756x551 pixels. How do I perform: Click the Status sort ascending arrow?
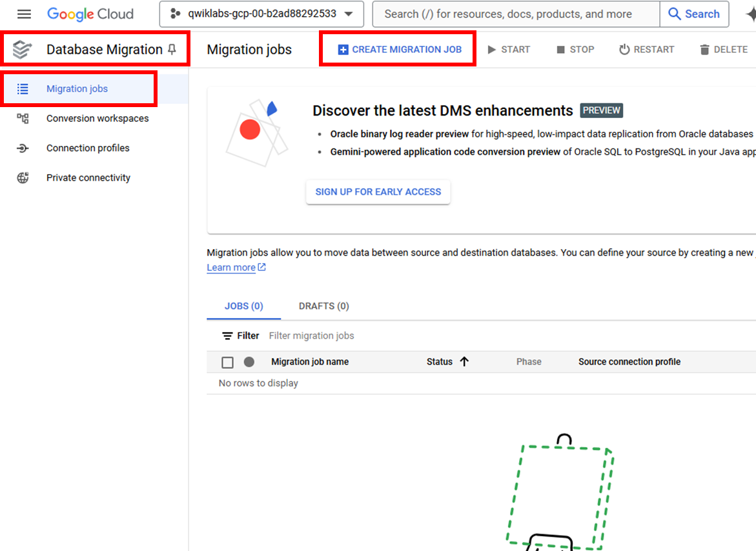tap(464, 362)
